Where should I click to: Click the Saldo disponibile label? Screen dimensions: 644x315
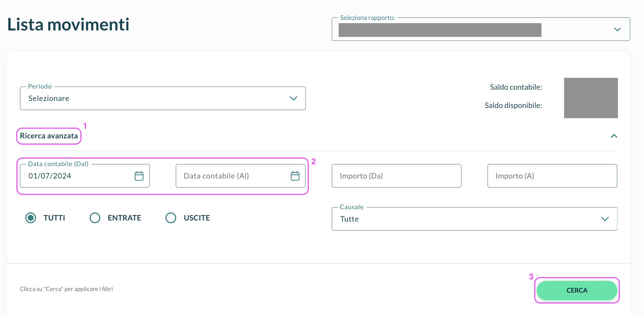tap(513, 106)
